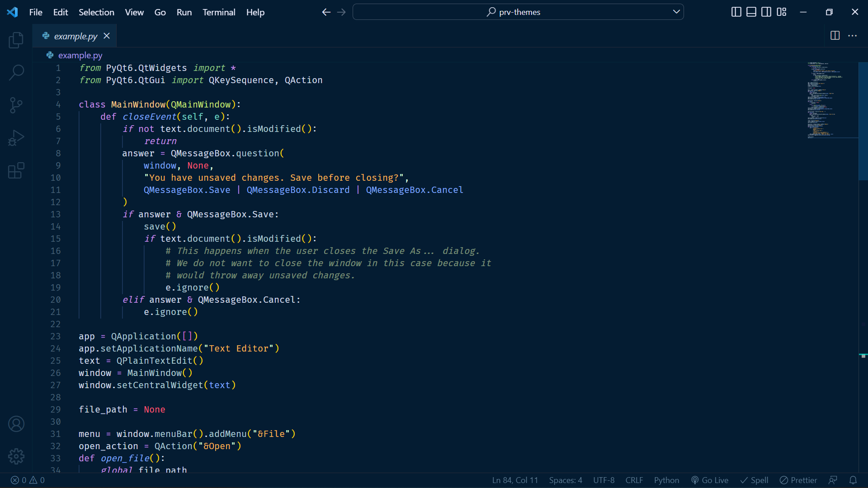Select the example.py editor tab

click(75, 36)
